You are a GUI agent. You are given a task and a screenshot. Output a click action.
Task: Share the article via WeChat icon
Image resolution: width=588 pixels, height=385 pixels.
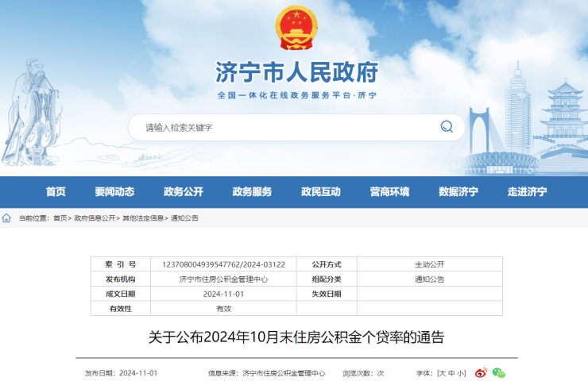pos(498,372)
